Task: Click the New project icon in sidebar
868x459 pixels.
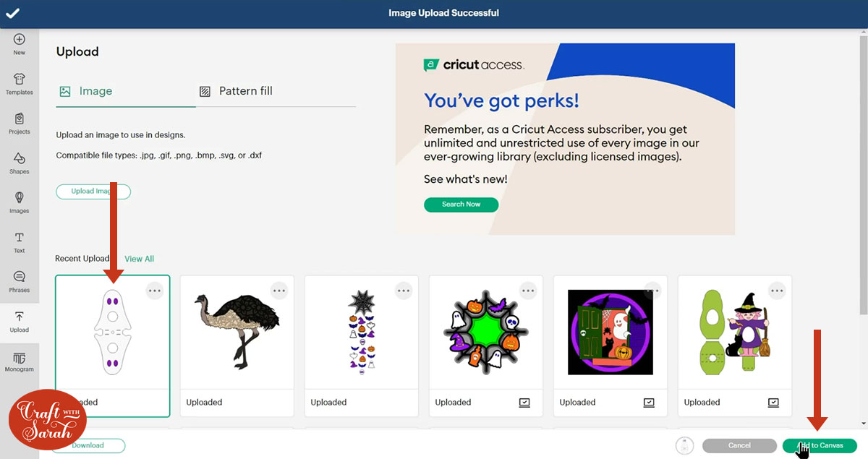Action: (20, 43)
